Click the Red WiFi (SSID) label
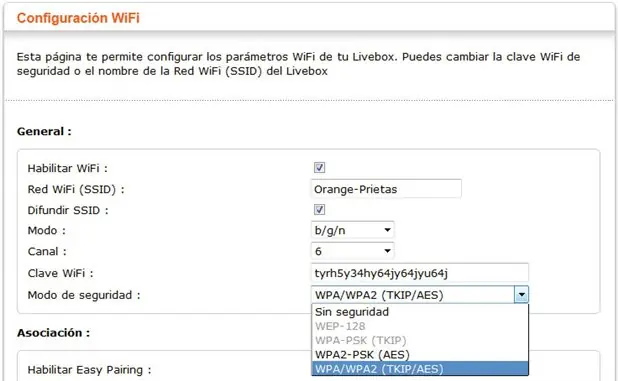Viewport: 618px width, 381px height. (x=76, y=190)
